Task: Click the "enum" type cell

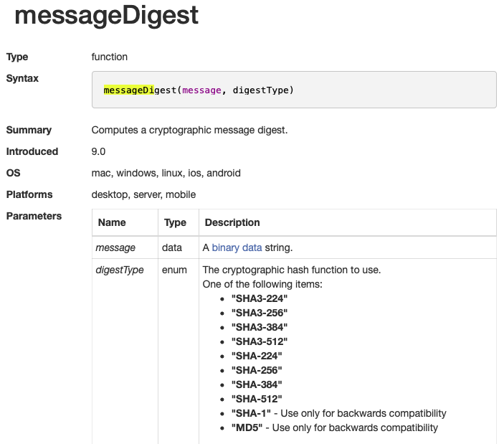Action: pyautogui.click(x=175, y=270)
